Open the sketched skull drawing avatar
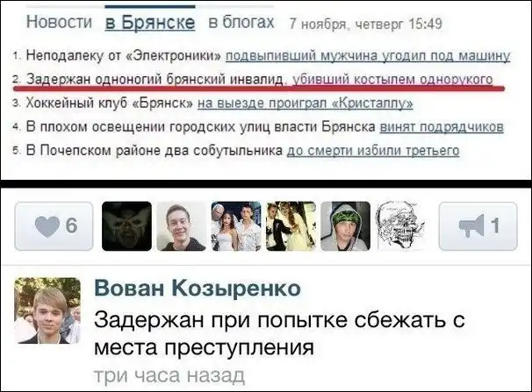 pos(400,226)
